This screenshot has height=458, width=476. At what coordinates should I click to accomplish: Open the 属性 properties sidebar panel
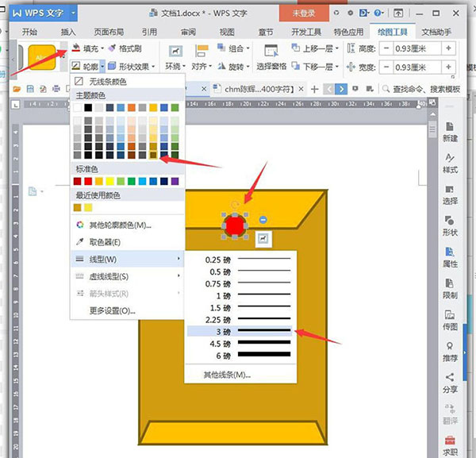point(450,257)
